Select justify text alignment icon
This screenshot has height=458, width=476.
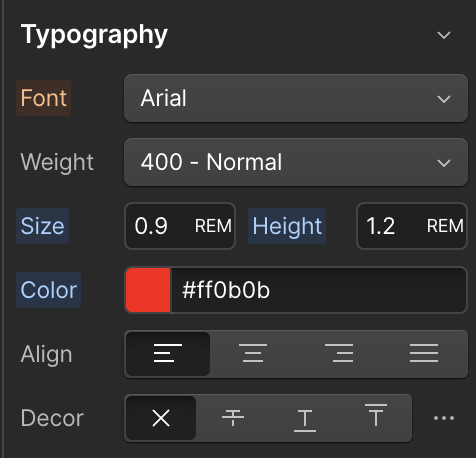424,353
